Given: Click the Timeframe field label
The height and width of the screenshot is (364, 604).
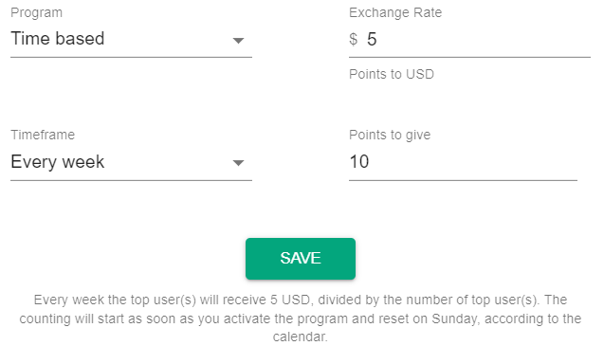Looking at the screenshot, I should [43, 135].
